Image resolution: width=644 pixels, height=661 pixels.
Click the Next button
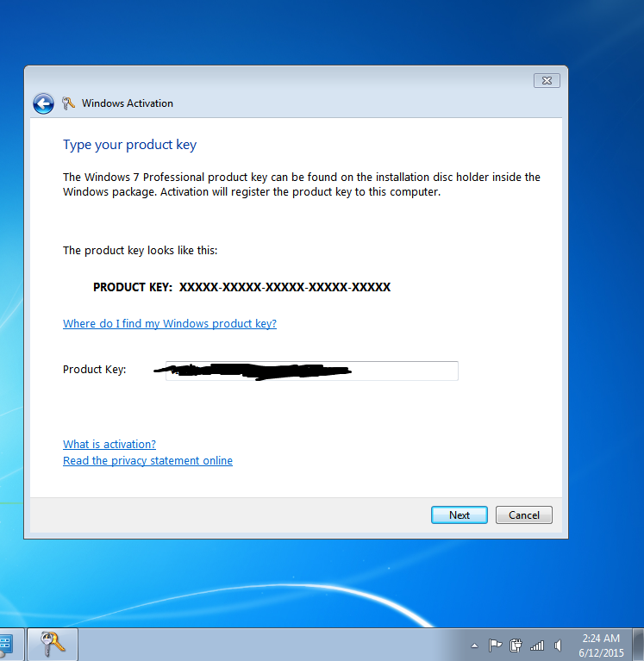[460, 514]
